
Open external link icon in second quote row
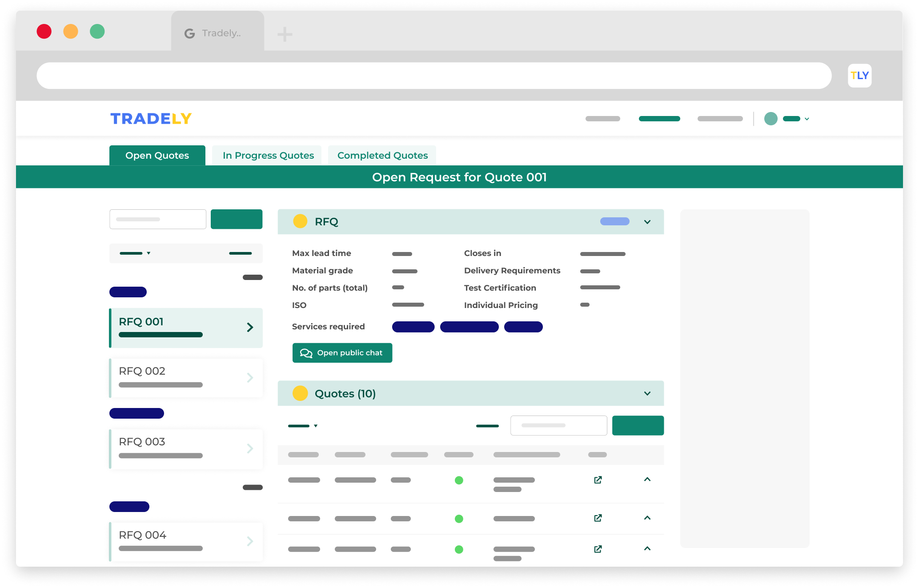pyautogui.click(x=598, y=518)
